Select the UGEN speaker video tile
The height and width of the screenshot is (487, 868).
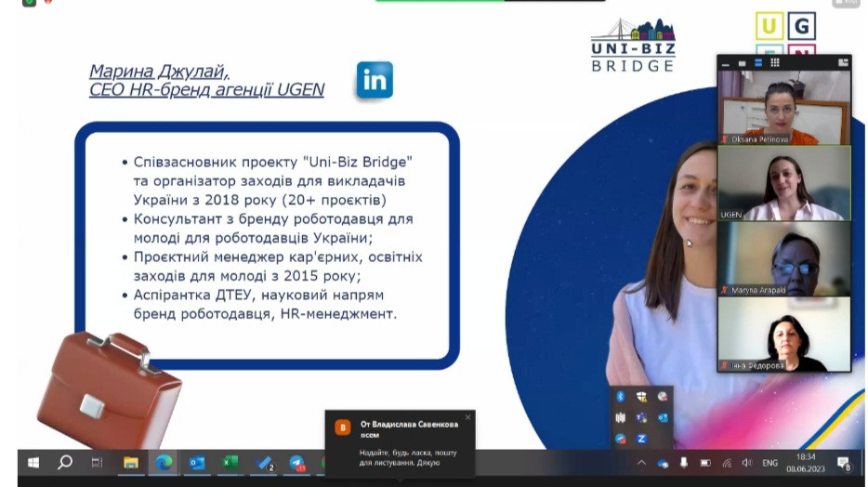point(783,183)
